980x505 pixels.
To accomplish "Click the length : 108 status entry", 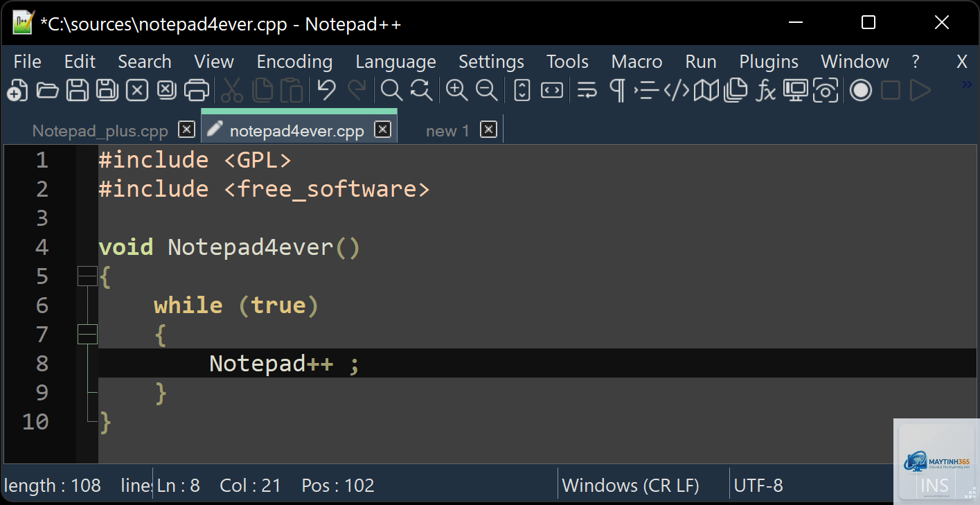I will click(53, 486).
